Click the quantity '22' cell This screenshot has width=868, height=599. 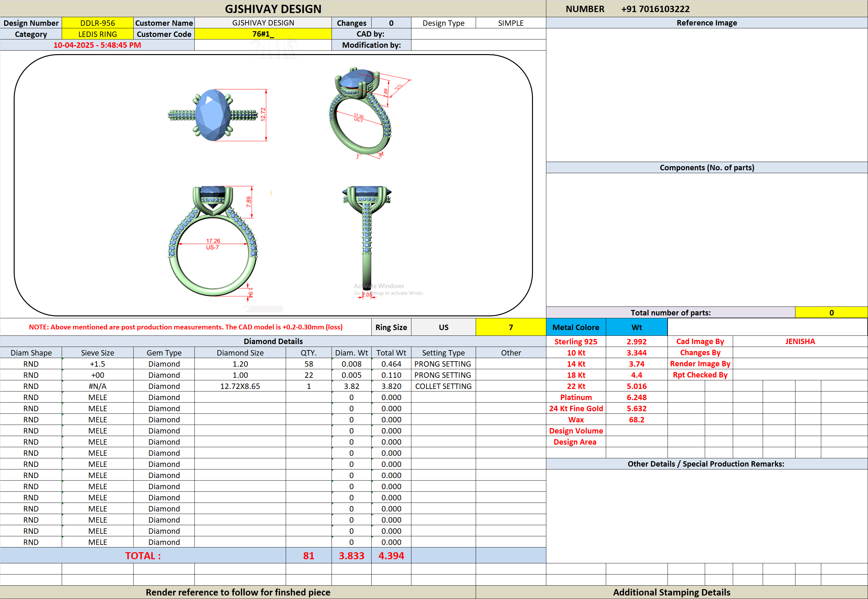pyautogui.click(x=309, y=375)
